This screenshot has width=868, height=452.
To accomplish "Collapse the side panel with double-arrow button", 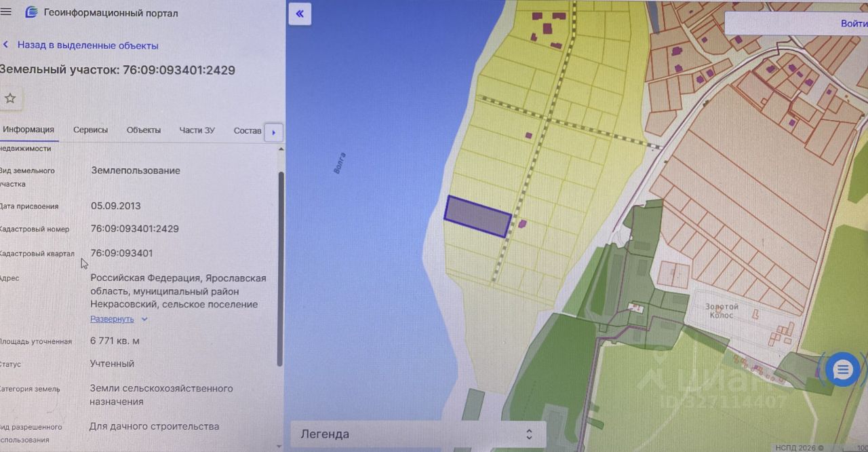I will (300, 14).
